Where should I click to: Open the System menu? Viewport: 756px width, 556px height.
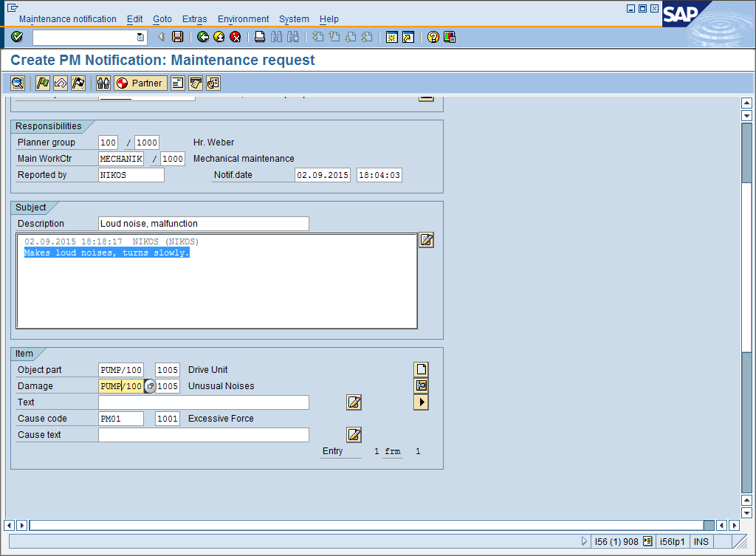point(294,18)
